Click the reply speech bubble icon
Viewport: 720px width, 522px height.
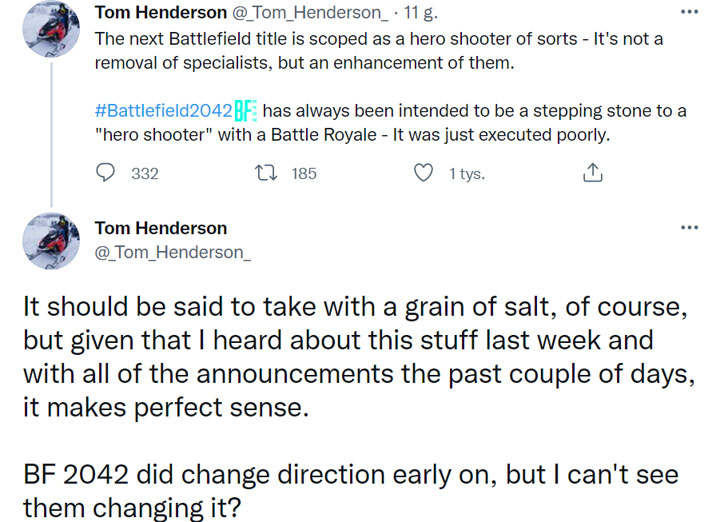(x=108, y=173)
